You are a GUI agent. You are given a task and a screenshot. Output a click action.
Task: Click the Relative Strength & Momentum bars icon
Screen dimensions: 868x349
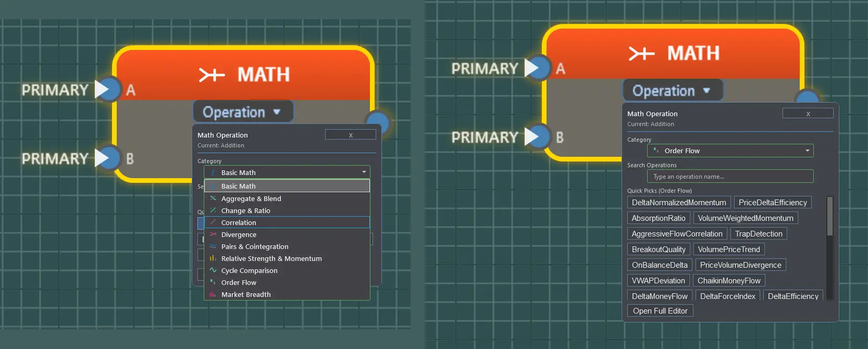tap(213, 258)
